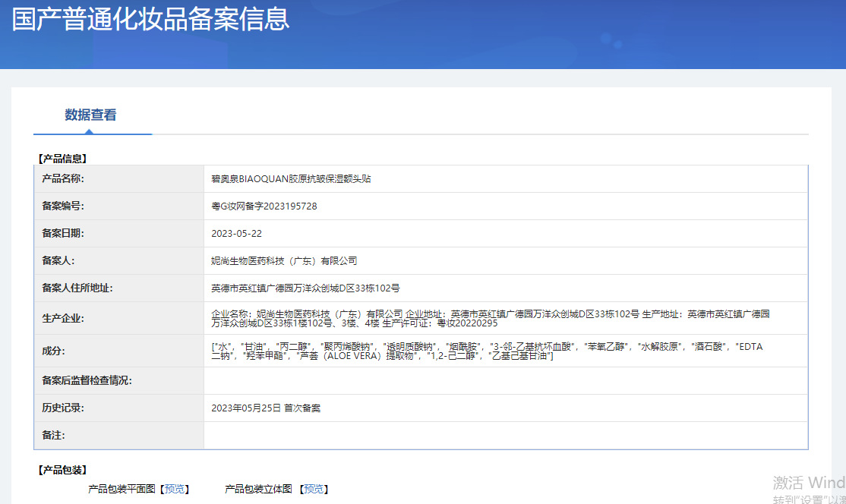
Task: Open 预览 link for 产品包装立体图
Action: (x=314, y=489)
